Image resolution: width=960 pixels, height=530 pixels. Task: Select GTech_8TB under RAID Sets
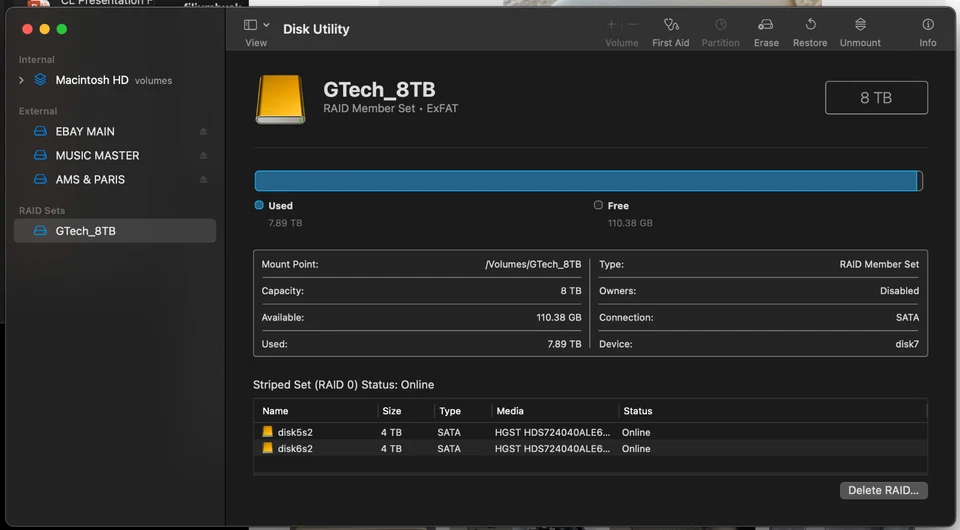coord(114,231)
